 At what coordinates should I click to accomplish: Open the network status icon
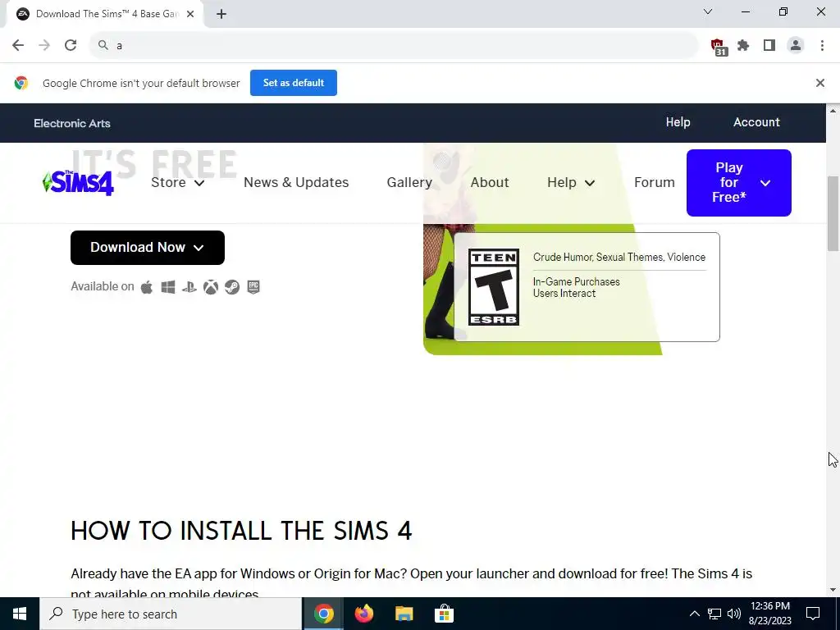(714, 614)
